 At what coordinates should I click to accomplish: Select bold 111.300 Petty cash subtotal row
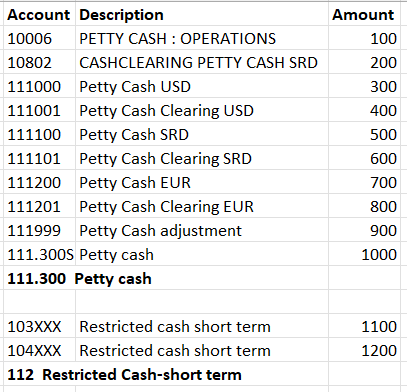click(x=202, y=278)
